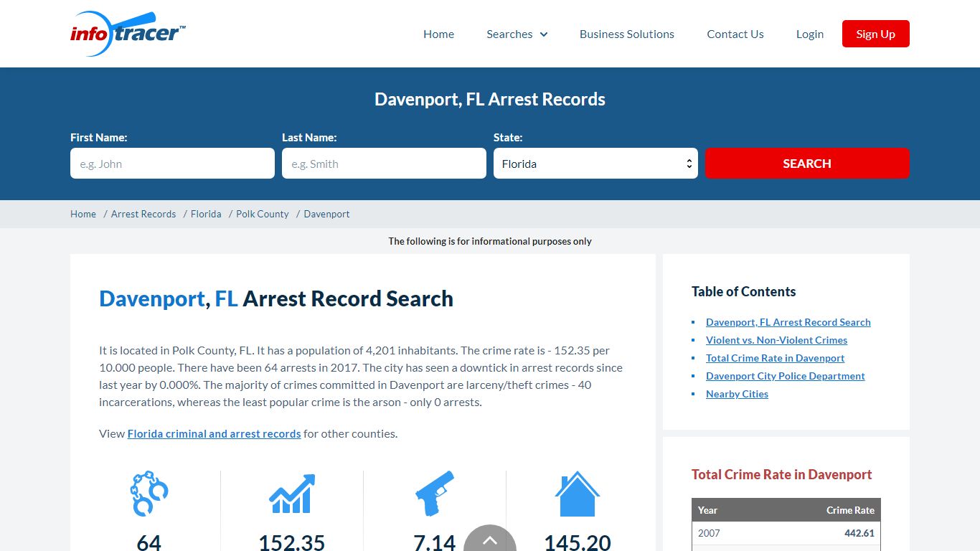Open Contact Us page
980x551 pixels.
click(735, 34)
